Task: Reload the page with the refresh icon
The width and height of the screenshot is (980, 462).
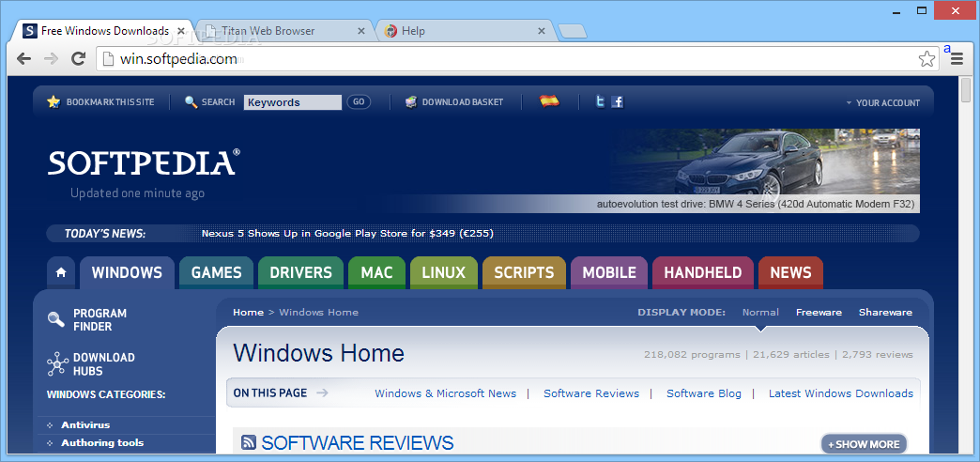Action: point(78,59)
